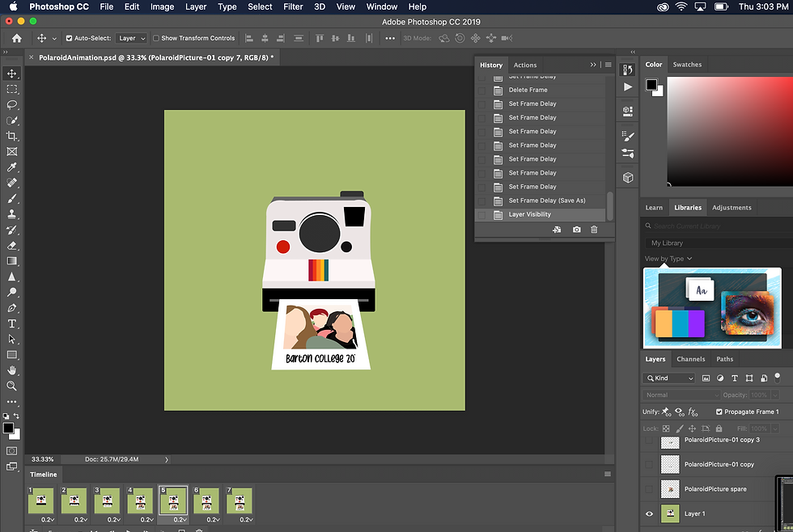Show the PolaroidPicture-01 copy 3 layer
Screen dimensions: 793x532
[x=649, y=441]
